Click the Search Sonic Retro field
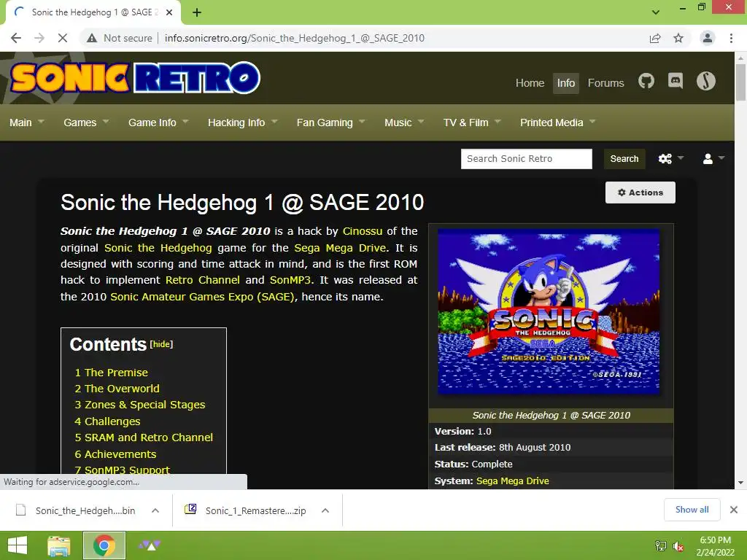Screen dimensions: 747x560 (x=527, y=158)
